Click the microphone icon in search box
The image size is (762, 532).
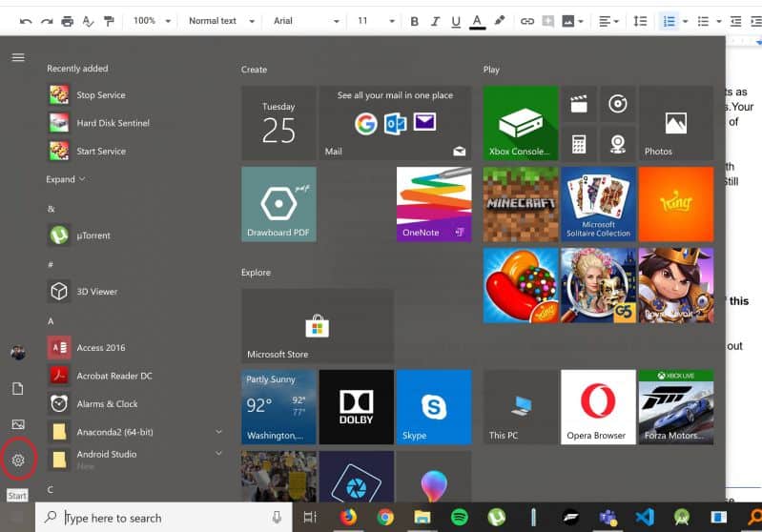[x=277, y=518]
